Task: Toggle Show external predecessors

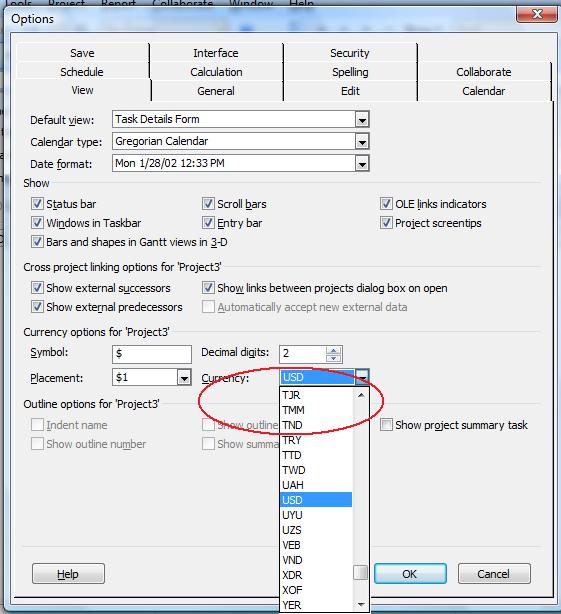Action: coord(37,307)
